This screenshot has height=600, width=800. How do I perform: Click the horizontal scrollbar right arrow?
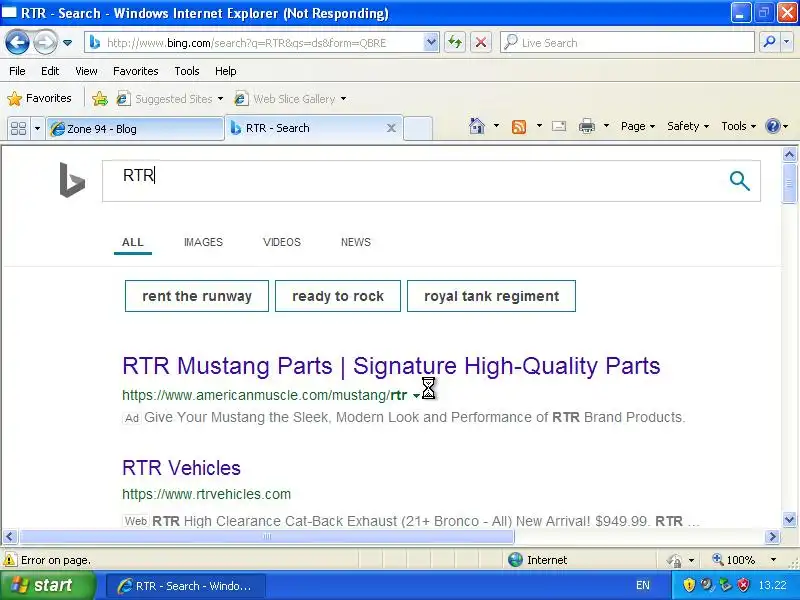tap(772, 536)
